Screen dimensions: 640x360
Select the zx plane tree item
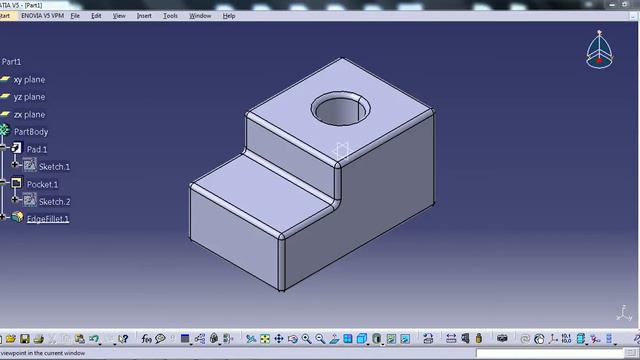[29, 115]
